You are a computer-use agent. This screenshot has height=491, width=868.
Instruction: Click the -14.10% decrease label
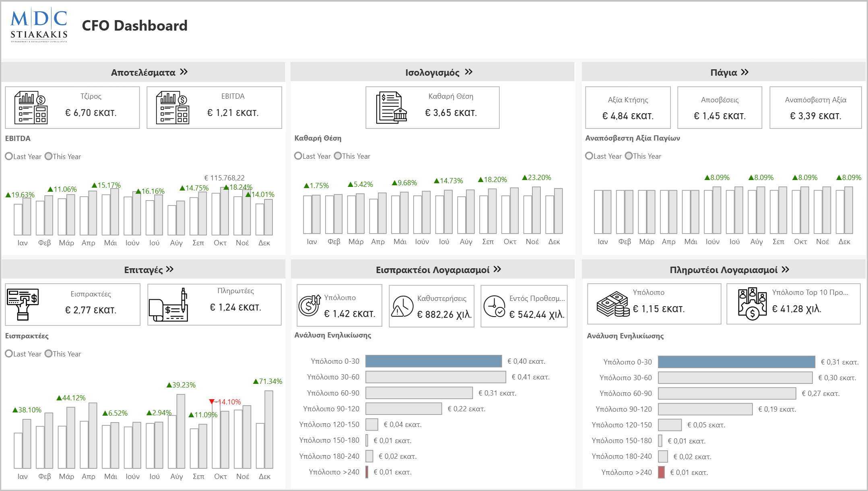pos(225,402)
